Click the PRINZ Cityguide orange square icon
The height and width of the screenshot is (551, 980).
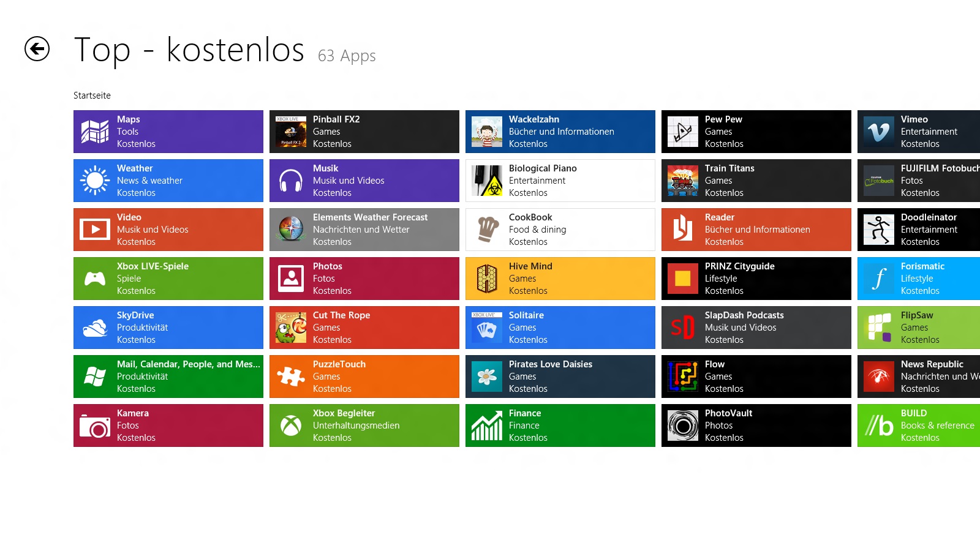(x=683, y=279)
